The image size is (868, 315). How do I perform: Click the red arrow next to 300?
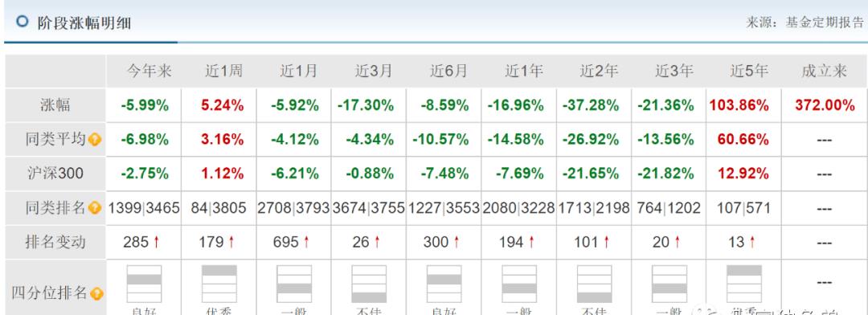(457, 242)
